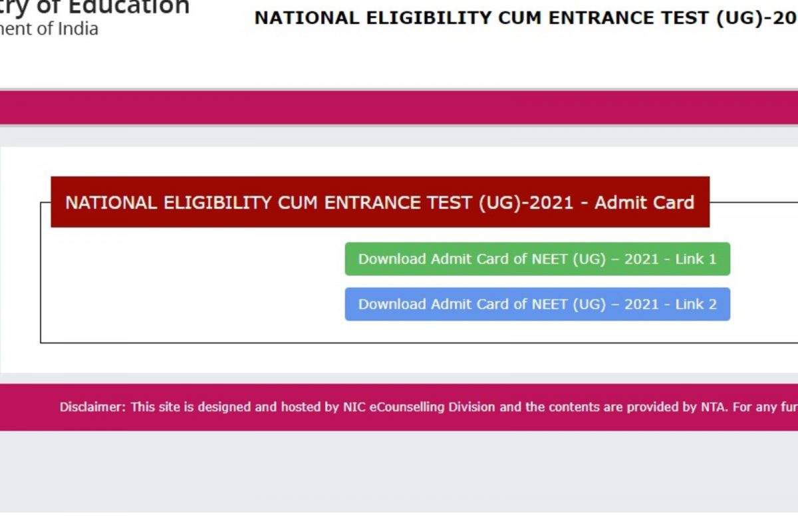Click the Government of India subtitle
798x532 pixels.
(x=49, y=29)
